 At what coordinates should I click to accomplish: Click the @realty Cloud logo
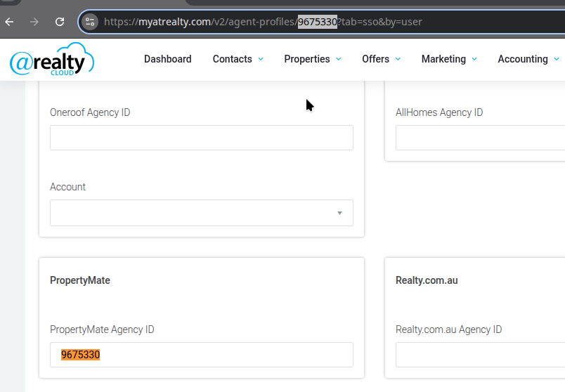point(52,60)
